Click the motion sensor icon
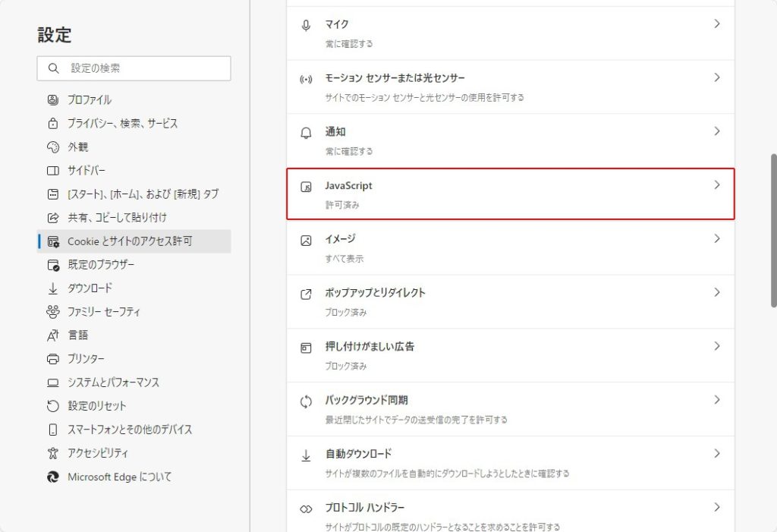777x532 pixels. [307, 79]
